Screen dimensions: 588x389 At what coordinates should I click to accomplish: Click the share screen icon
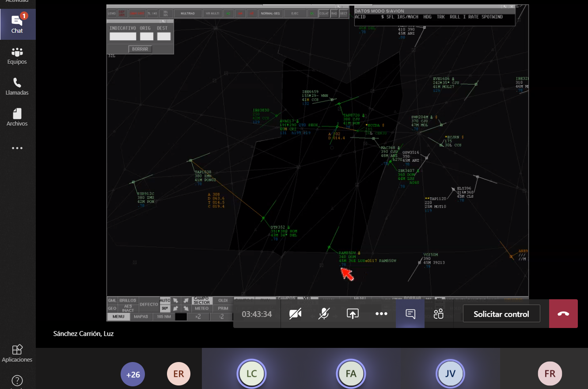pos(352,314)
